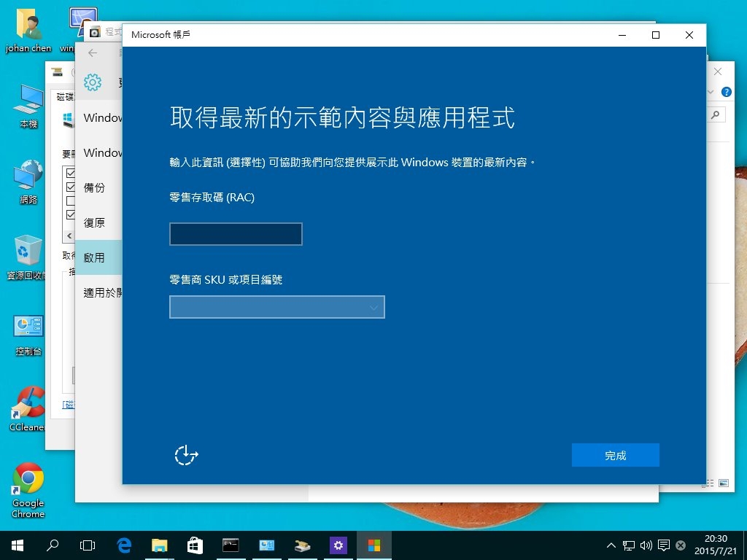Switch to Disk Cleanup taskbar icon

pyautogui.click(x=303, y=545)
